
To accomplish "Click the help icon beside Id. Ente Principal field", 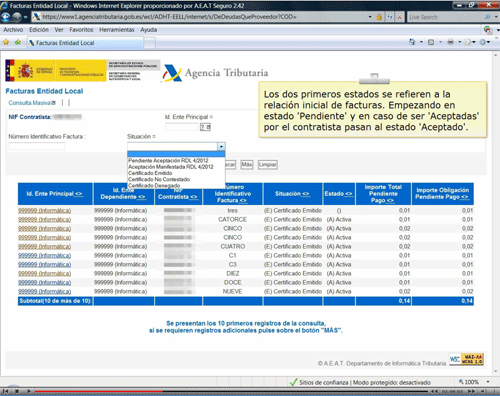I will [x=205, y=127].
